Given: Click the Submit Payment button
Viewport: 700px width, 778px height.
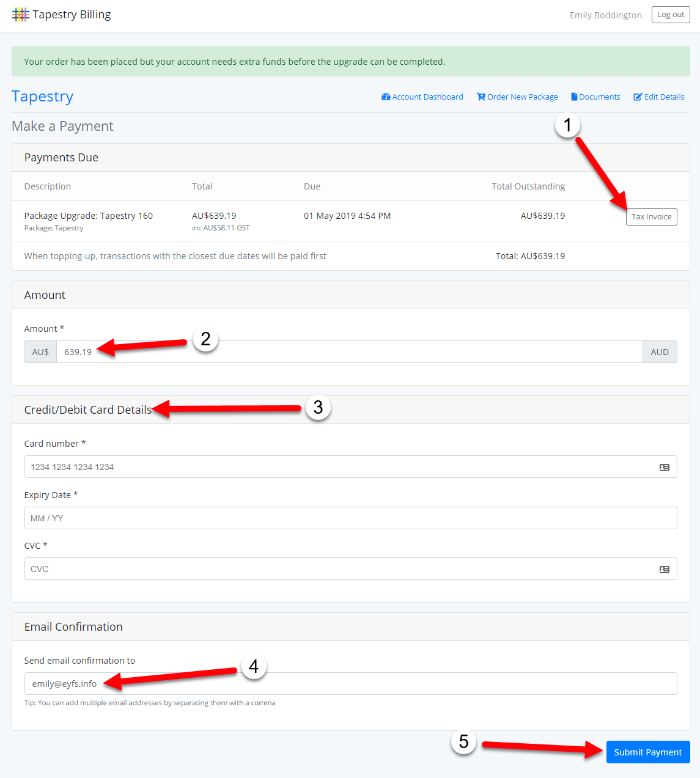Looking at the screenshot, I should [x=647, y=752].
